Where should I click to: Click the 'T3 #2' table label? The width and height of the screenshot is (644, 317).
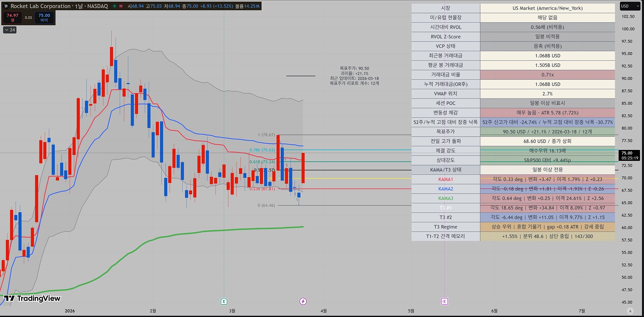coord(445,217)
